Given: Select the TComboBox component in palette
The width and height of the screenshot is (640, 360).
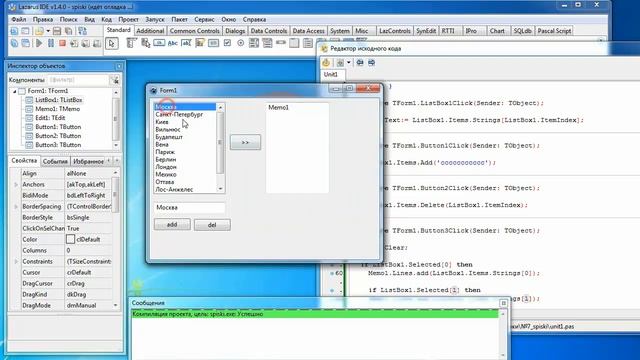Looking at the screenshot, I should point(267,43).
